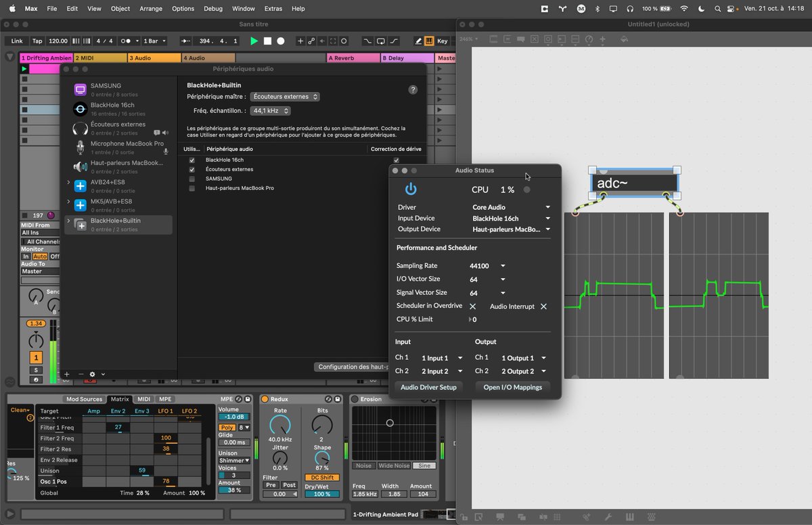
Task: Open the Périphérique maître dropdown
Action: 285,97
